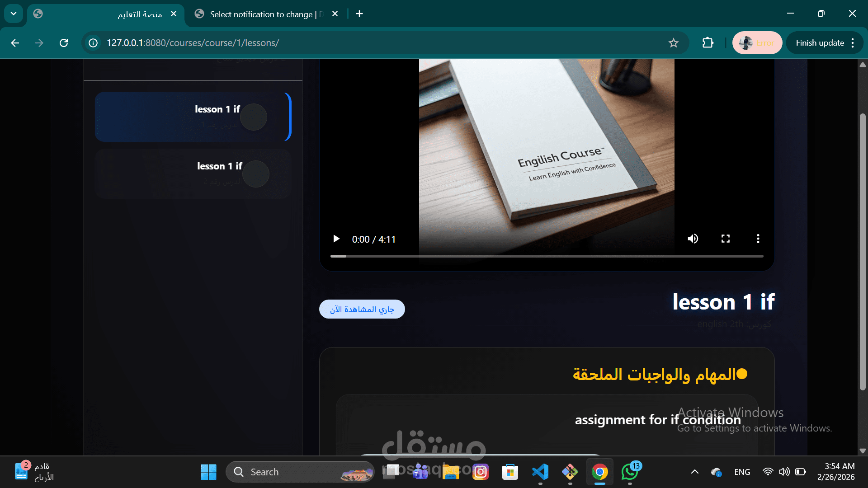Open browser extensions puzzle icon

coord(708,43)
